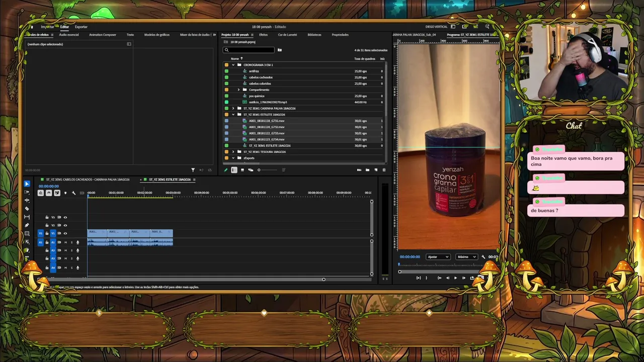Lock video track V3
The width and height of the screenshot is (644, 362).
(47, 217)
